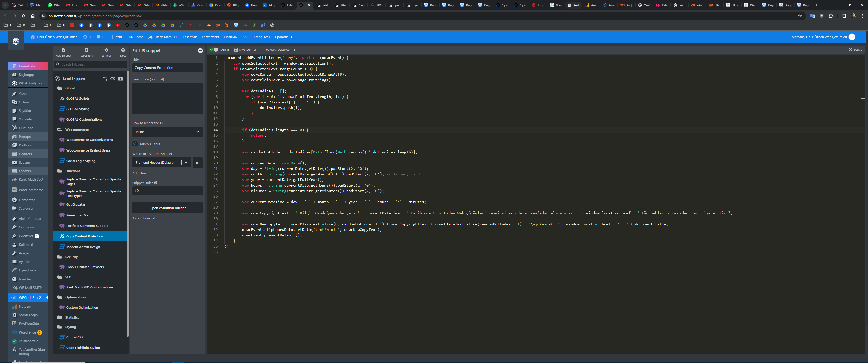Screen dimensions: 868x363
Task: Click inside Description textarea
Action: [168, 99]
